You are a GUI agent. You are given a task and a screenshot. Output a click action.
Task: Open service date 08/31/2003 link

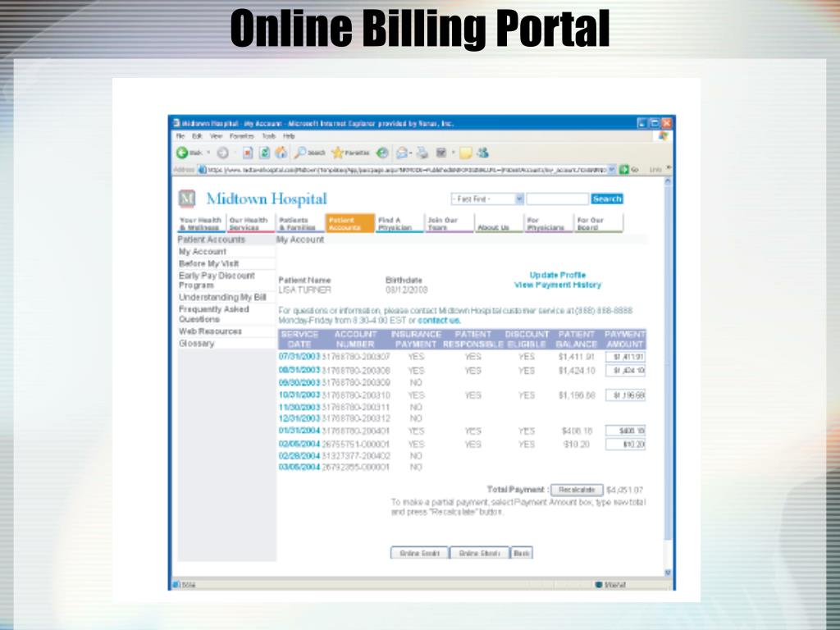pos(299,370)
